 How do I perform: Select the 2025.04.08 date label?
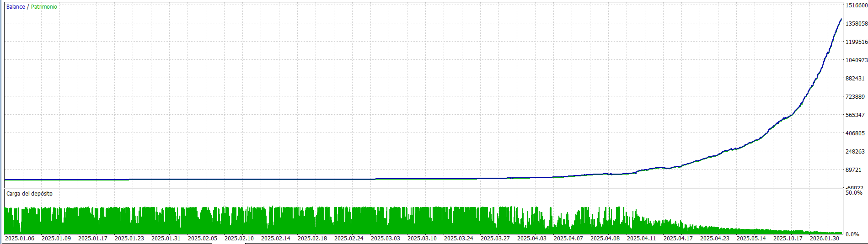coord(605,239)
